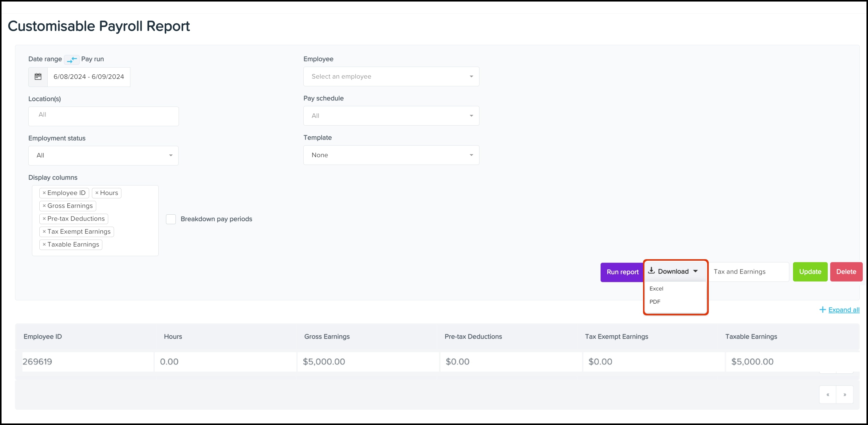Remove the Hours column tag
This screenshot has width=868, height=425.
97,193
